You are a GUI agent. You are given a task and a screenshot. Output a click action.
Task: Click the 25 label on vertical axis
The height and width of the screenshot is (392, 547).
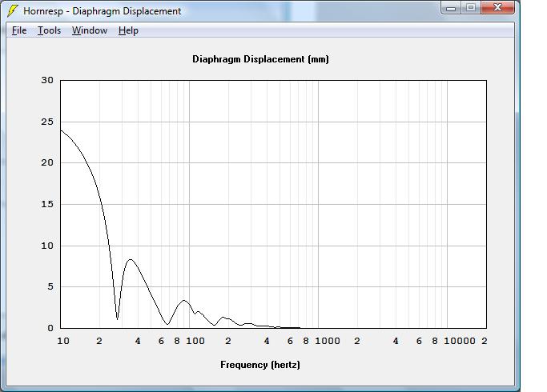47,122
